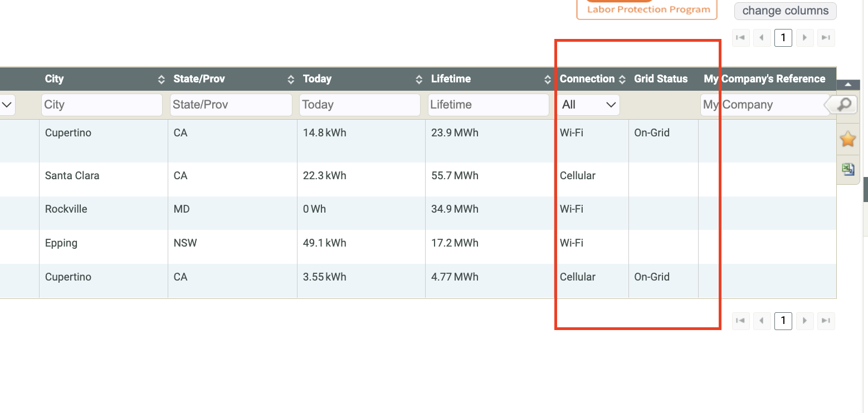Click the Connection column header

tap(587, 79)
